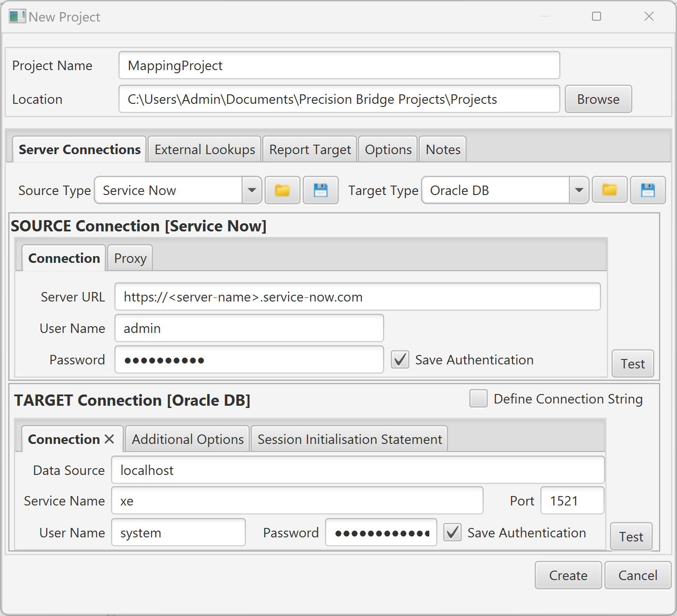
Task: Click the Cancel button
Action: pos(638,575)
